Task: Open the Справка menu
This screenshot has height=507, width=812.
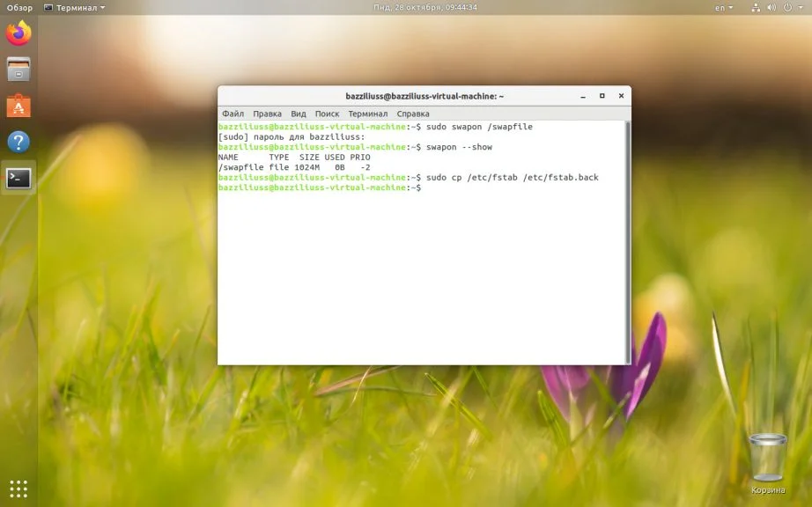Action: [413, 114]
